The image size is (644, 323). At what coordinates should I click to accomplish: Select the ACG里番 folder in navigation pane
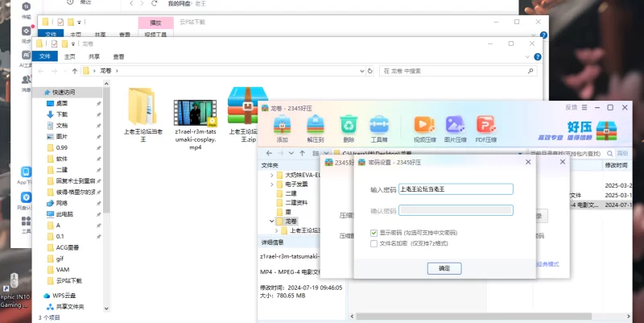coord(63,248)
